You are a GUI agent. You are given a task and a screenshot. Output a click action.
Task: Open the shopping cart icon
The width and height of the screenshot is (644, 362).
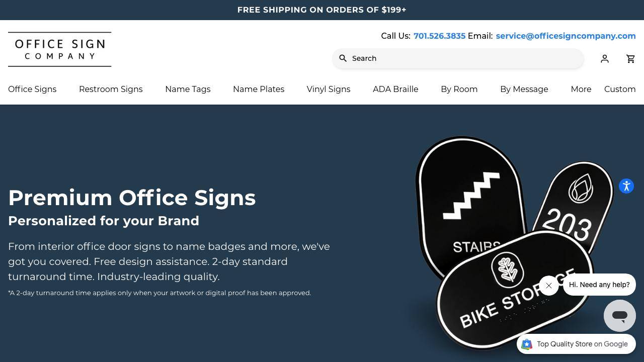631,59
